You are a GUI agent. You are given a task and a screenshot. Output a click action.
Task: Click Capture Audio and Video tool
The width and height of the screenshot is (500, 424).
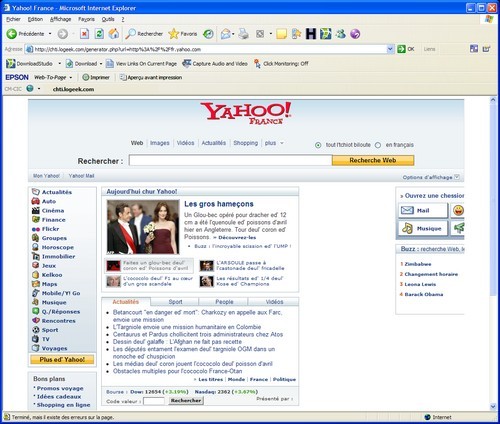[x=215, y=64]
